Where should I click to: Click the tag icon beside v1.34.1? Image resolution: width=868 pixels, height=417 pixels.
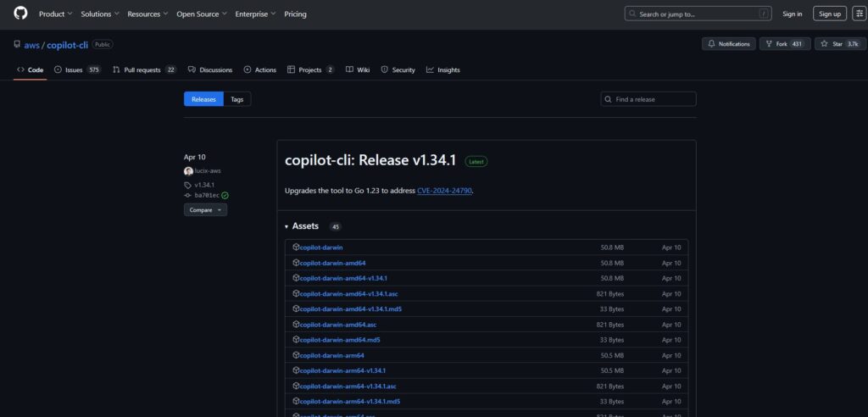(x=187, y=185)
